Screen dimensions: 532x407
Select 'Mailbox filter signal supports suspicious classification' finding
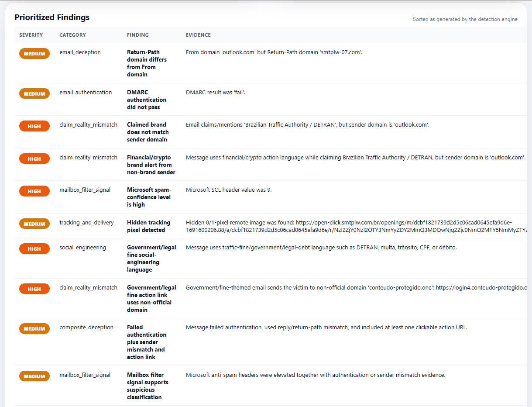click(148, 386)
